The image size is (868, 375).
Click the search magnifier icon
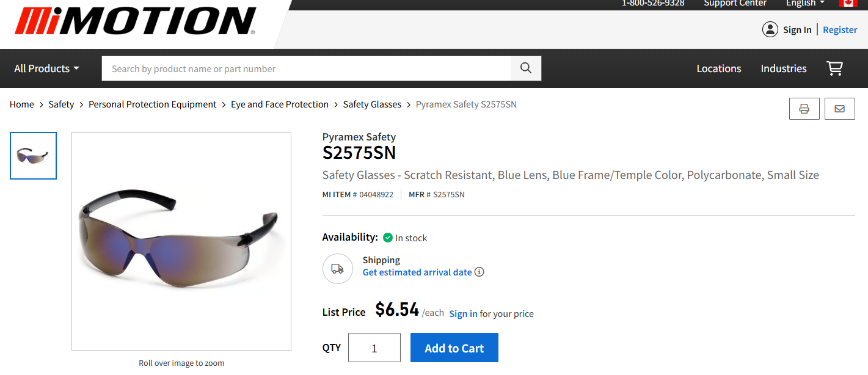pyautogui.click(x=525, y=68)
